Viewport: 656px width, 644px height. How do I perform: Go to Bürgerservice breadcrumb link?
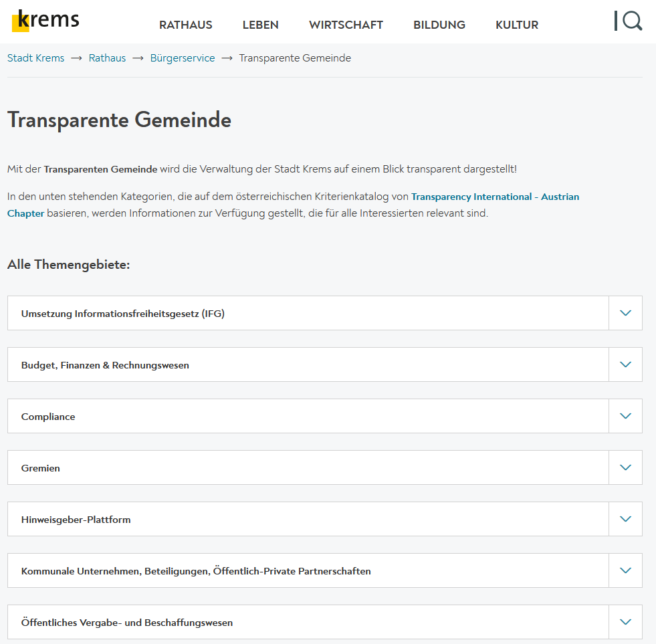[183, 58]
